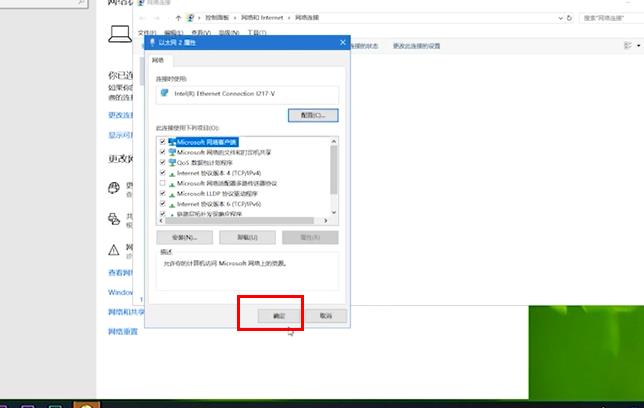Click the 取消 (Cancel) button in properties dialog
The width and height of the screenshot is (644, 408).
pos(326,316)
